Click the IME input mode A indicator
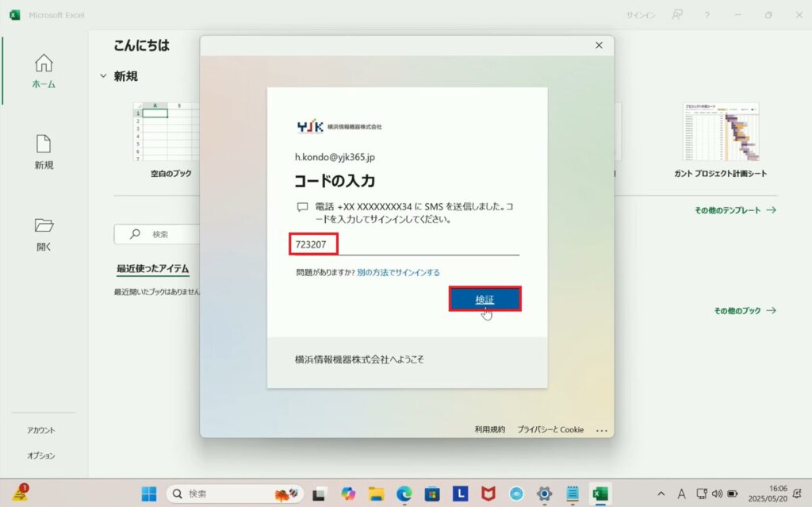Viewport: 812px width, 507px height. tap(681, 494)
